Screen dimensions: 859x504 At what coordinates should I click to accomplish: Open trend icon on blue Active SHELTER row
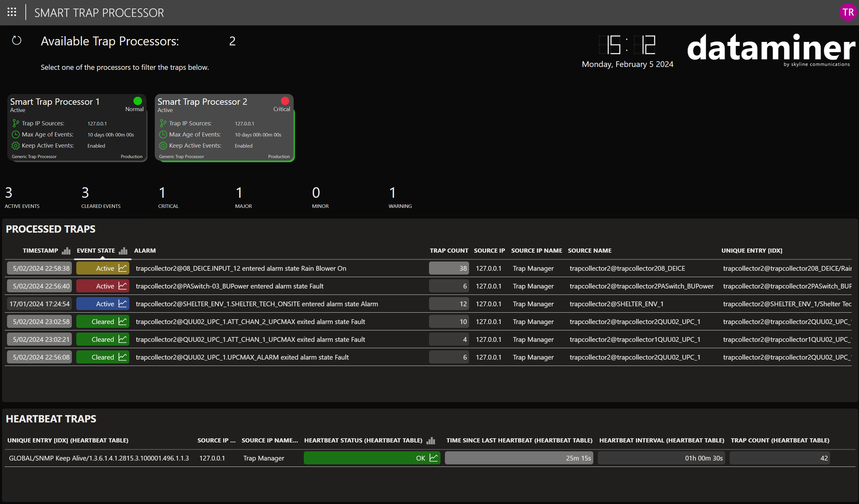(123, 303)
